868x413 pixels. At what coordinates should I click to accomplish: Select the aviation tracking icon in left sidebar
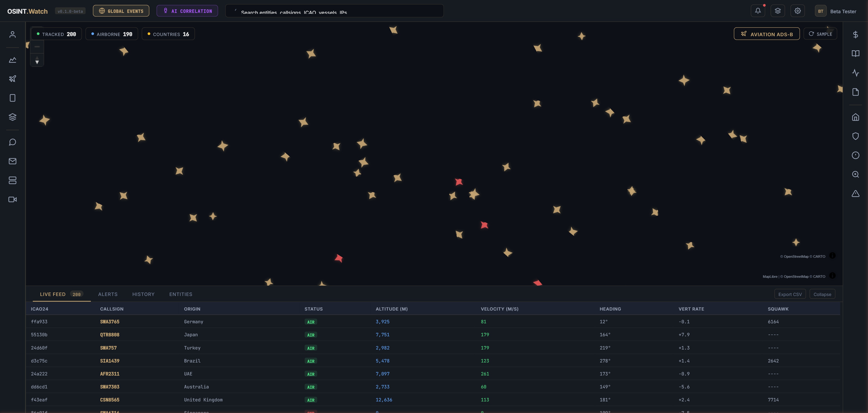pos(13,79)
